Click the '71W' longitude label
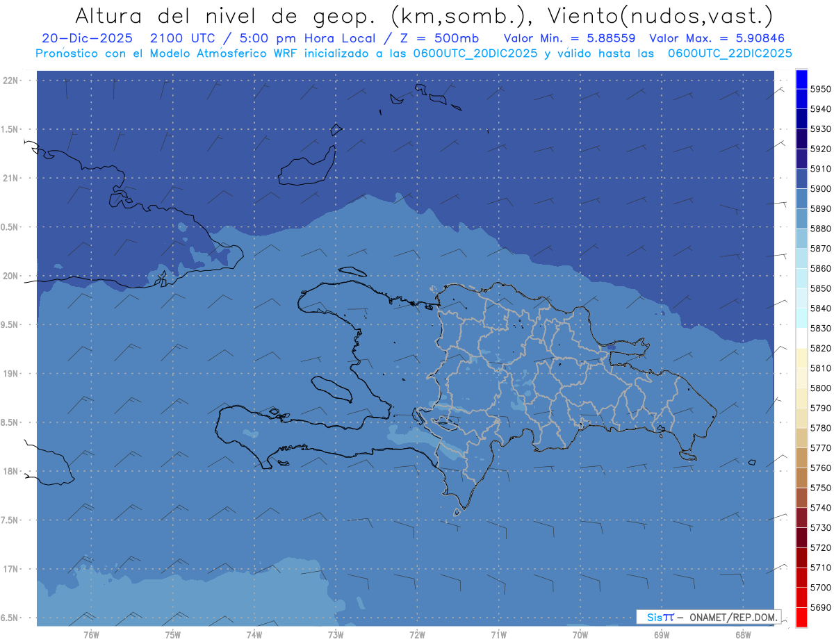Viewport: 834px width, 644px height. pos(498,635)
